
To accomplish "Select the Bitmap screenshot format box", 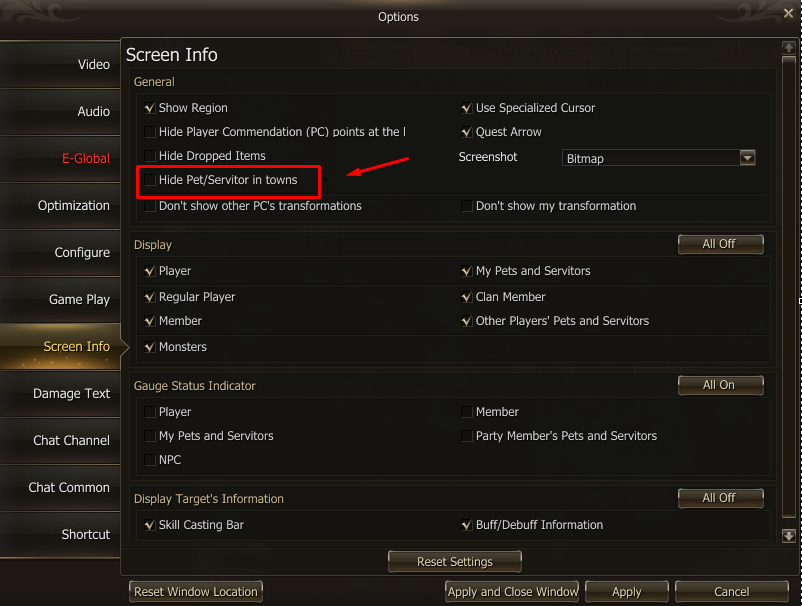I will pyautogui.click(x=650, y=158).
